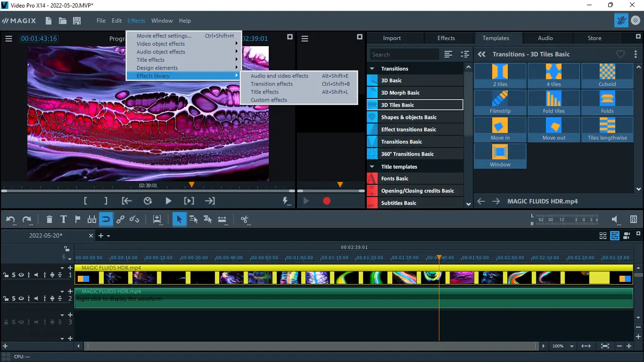Viewport: 644px width, 362px height.
Task: Toggle track 1 visibility eye
Action: pyautogui.click(x=21, y=275)
